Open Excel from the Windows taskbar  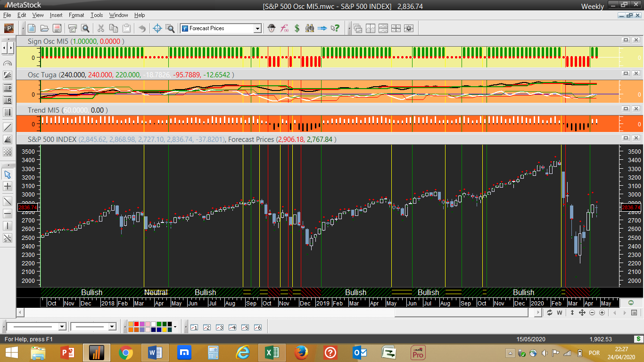271,352
